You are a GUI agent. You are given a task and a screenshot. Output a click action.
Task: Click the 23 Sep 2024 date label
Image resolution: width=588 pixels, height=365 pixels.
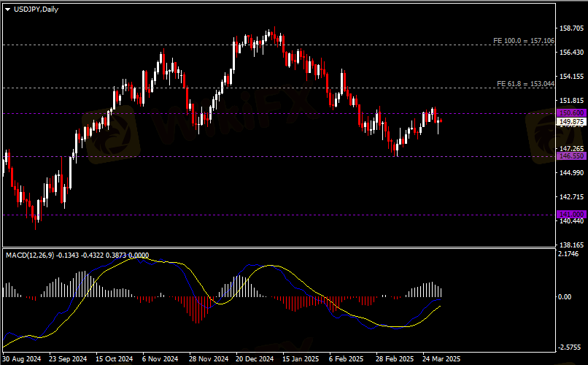[68, 359]
